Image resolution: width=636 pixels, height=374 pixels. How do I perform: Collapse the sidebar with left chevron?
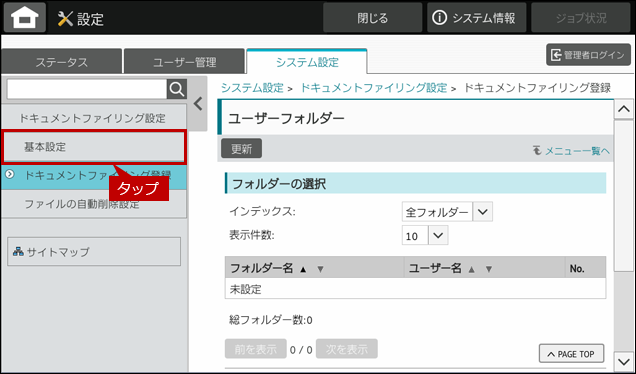[198, 104]
